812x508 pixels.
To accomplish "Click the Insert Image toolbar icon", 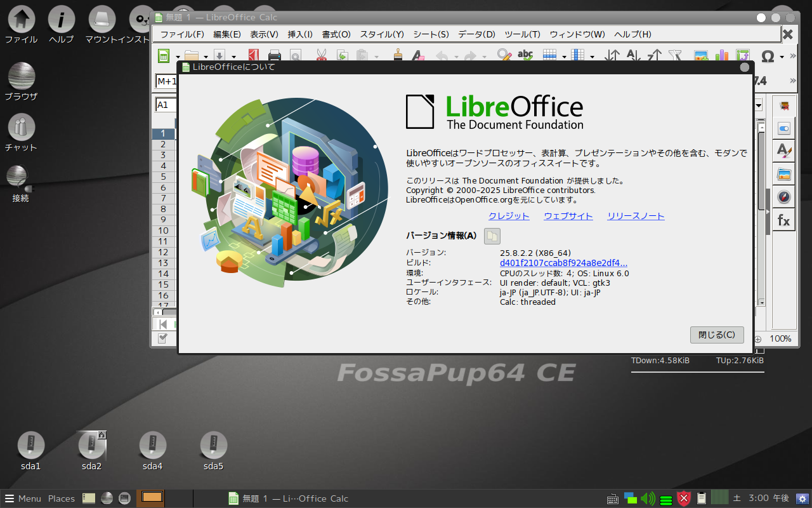I will (x=700, y=56).
